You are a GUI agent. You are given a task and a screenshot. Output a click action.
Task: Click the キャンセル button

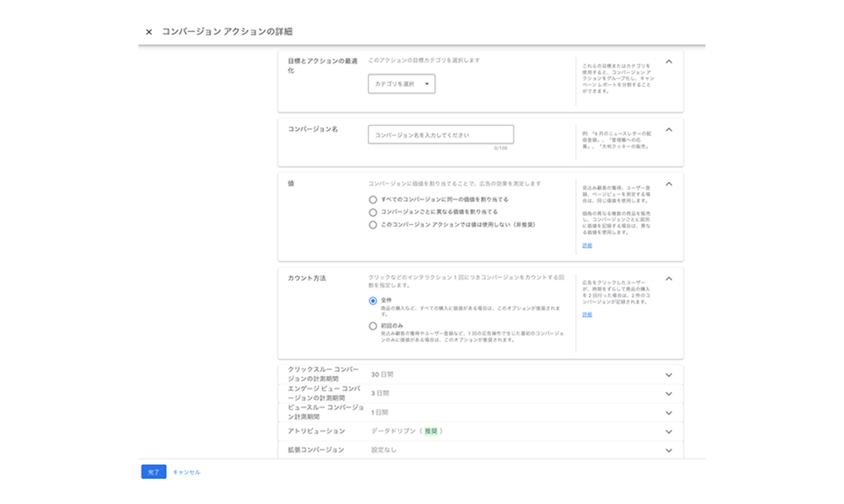point(187,473)
